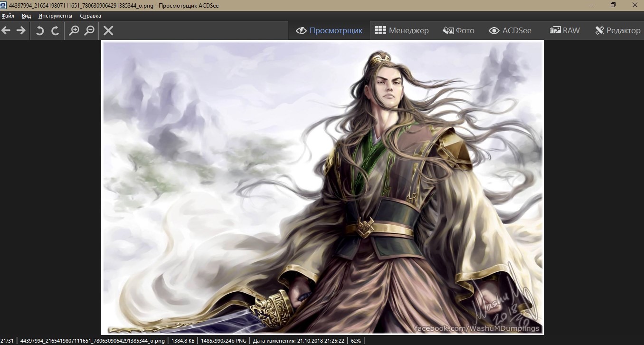Open the Инструменты menu

(55, 16)
